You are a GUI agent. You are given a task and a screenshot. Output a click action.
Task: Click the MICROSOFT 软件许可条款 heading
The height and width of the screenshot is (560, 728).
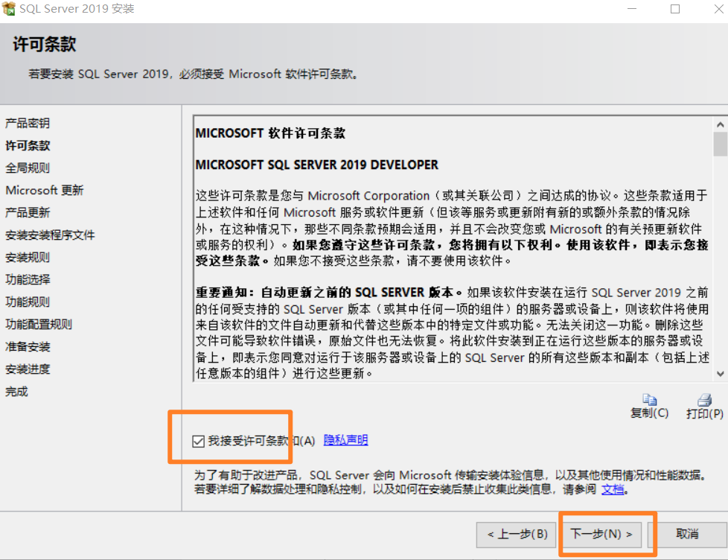pos(270,133)
